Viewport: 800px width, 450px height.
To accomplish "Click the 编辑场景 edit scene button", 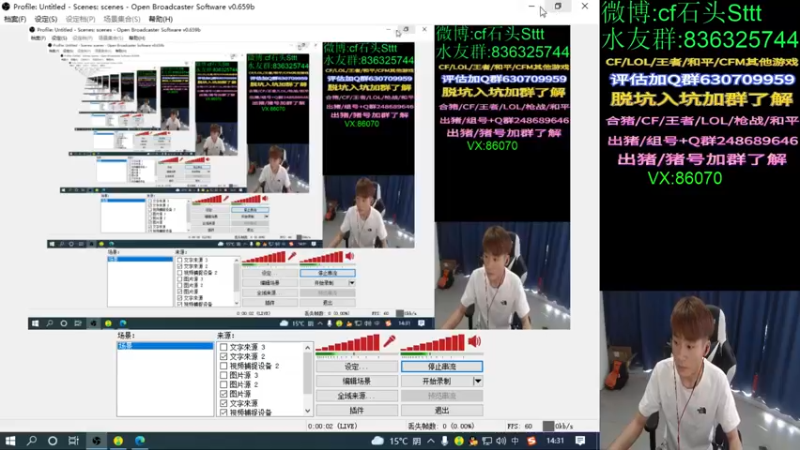I will (357, 381).
